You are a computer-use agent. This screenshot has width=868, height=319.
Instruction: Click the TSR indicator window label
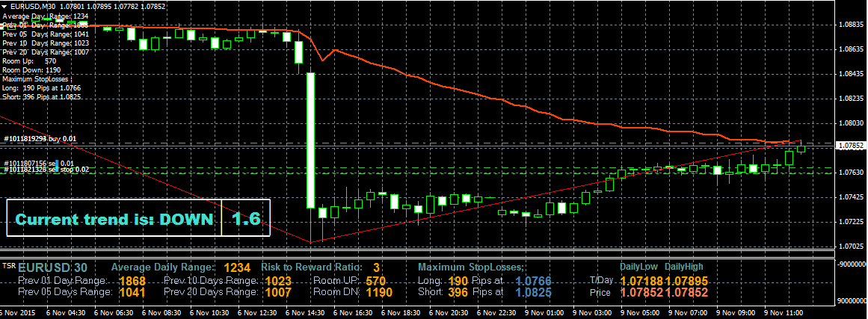click(8, 265)
